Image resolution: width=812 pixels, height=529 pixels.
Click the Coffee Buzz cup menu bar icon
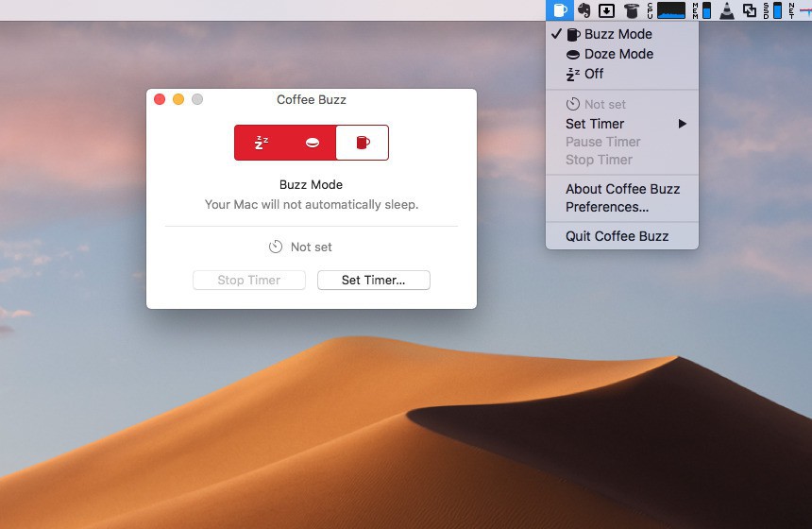click(560, 9)
